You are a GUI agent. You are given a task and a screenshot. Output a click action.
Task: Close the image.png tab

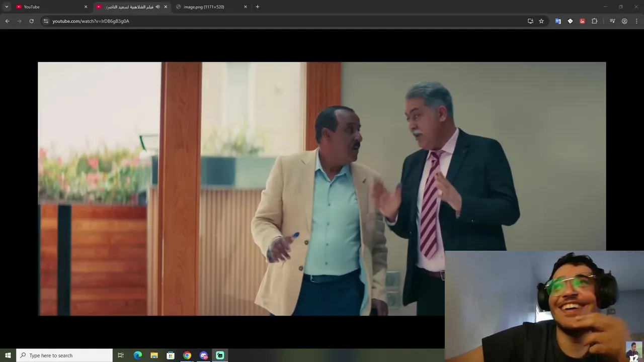coord(246,7)
